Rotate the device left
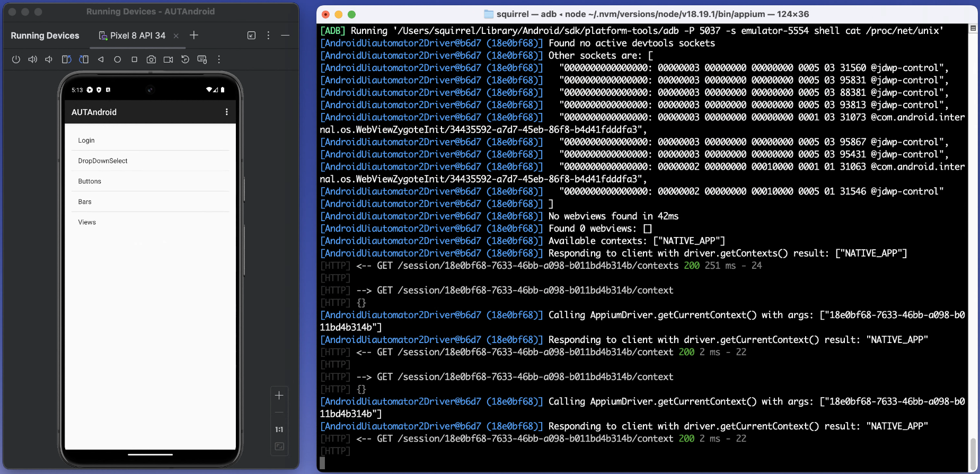Screen dimensions: 980x474 66,59
